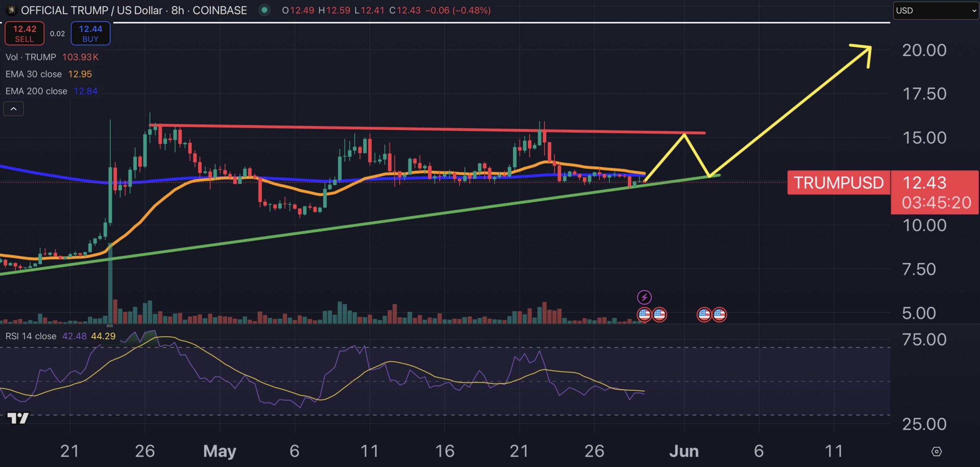The height and width of the screenshot is (467, 980).
Task: Select the RSI 14 close indicator label
Action: coord(31,336)
